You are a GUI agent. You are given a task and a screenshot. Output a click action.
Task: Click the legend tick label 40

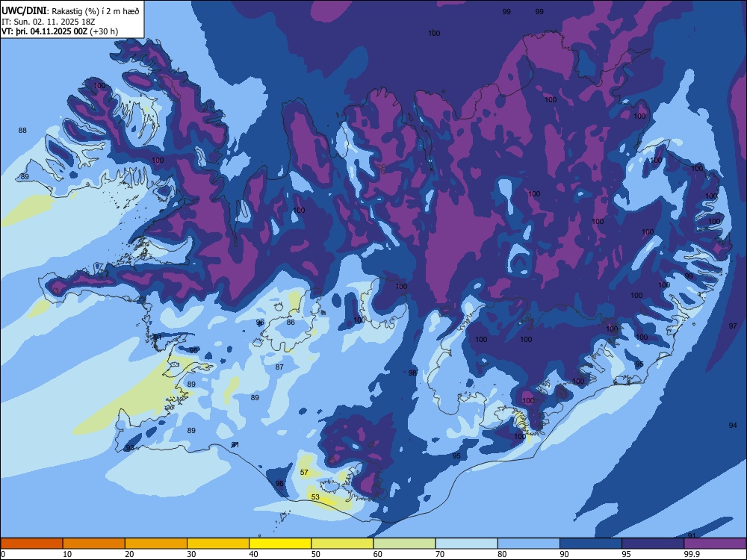pyautogui.click(x=254, y=554)
